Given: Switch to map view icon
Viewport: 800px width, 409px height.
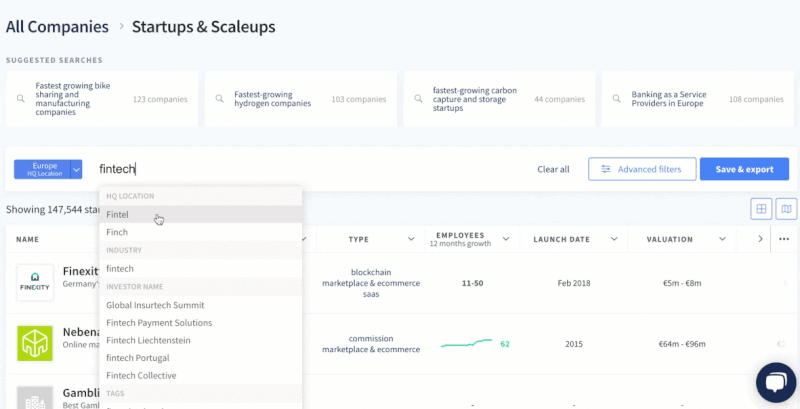Looking at the screenshot, I should click(x=786, y=209).
